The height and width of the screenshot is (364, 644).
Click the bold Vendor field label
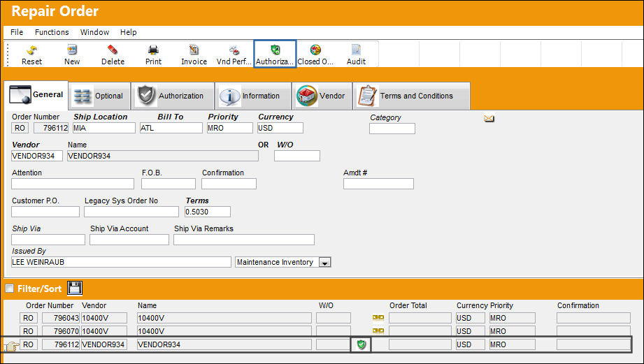click(x=25, y=145)
